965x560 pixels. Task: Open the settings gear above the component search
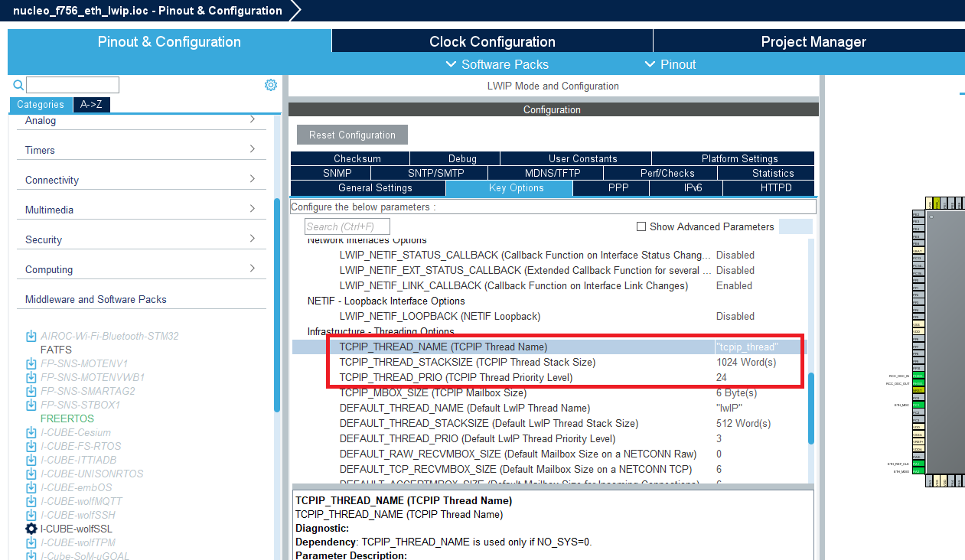tap(270, 84)
